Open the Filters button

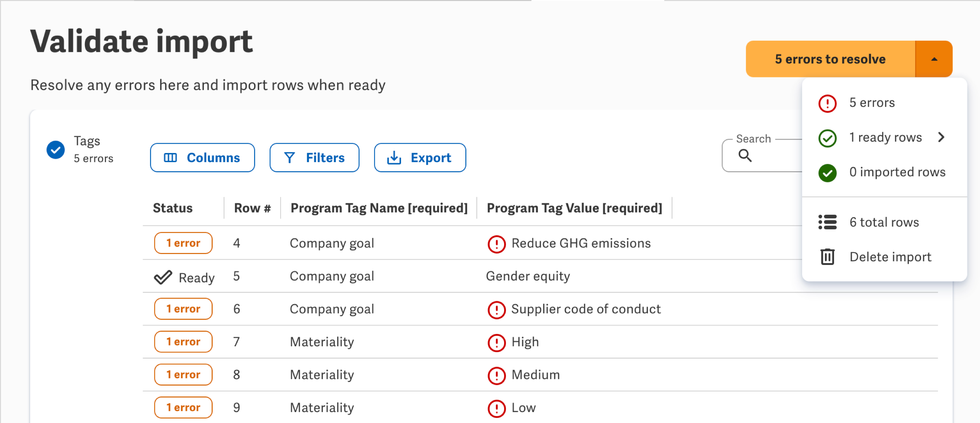(x=314, y=158)
